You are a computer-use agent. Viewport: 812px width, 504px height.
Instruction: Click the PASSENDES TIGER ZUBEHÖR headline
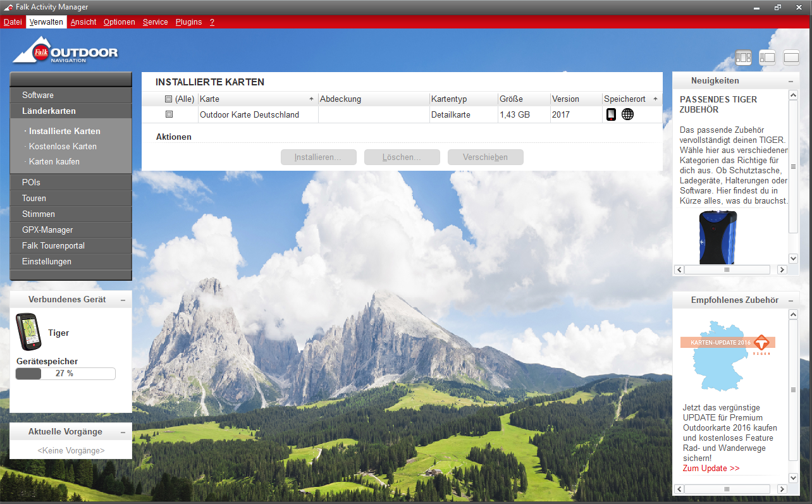pos(718,104)
